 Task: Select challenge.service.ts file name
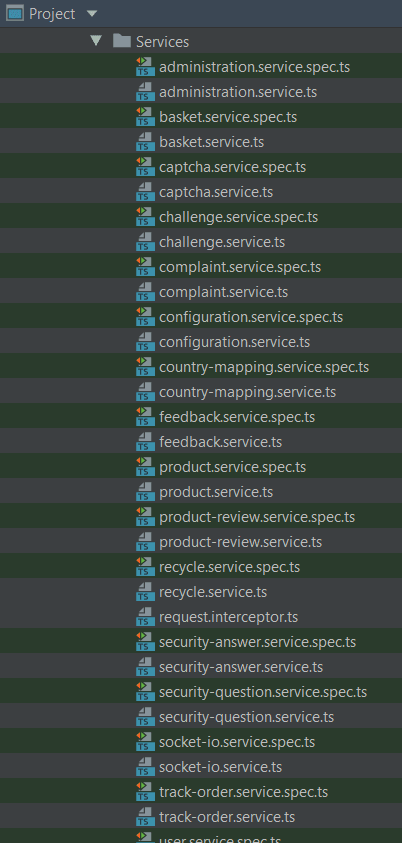click(221, 242)
